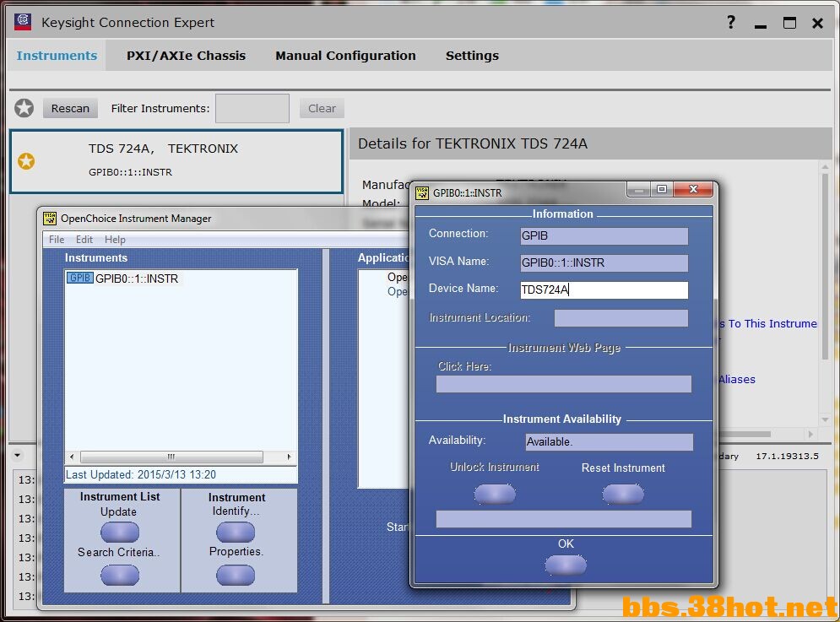Screen dimensions: 840x622
Task: Close the GPIB0::1::INSTR dialog
Action: point(693,189)
